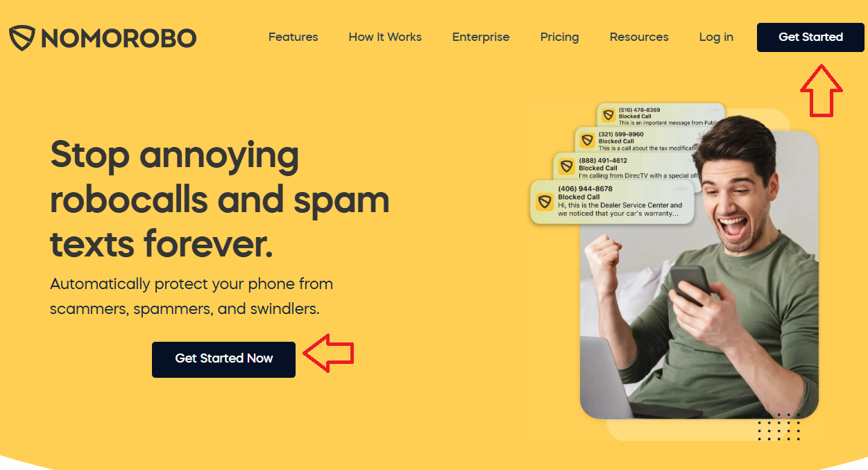This screenshot has height=470, width=868.
Task: Click the shield icon on the (321) 599-8960 notification
Action: click(587, 140)
